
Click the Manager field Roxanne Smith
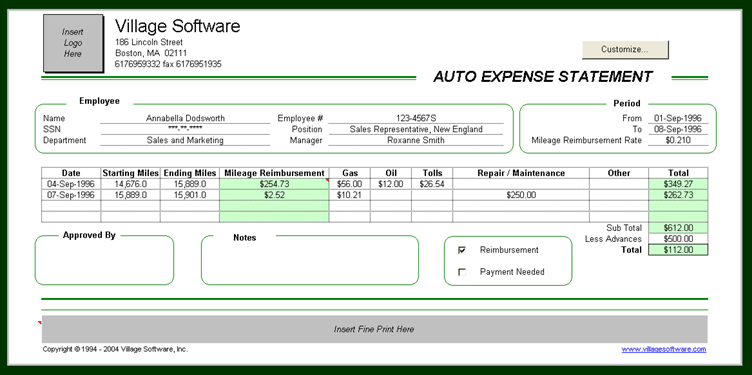(x=416, y=141)
